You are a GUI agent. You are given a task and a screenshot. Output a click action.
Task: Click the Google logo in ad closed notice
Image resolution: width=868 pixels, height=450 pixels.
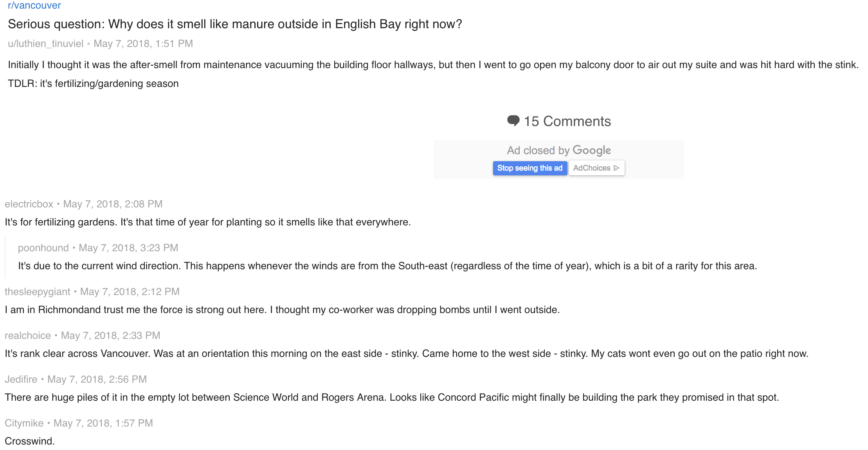click(x=591, y=150)
